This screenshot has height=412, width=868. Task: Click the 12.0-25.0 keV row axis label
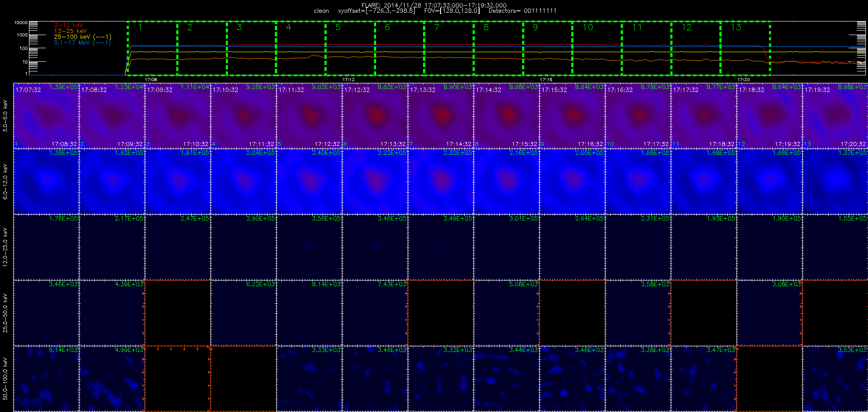[x=5, y=247]
